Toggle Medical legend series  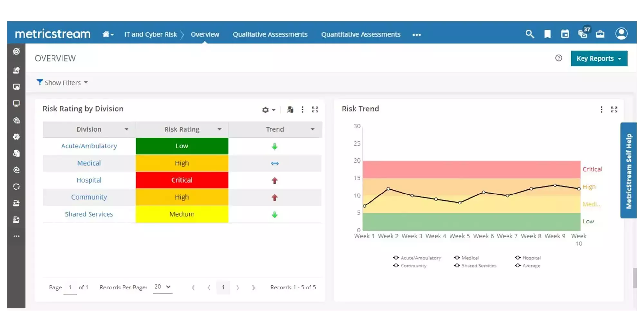(x=466, y=258)
